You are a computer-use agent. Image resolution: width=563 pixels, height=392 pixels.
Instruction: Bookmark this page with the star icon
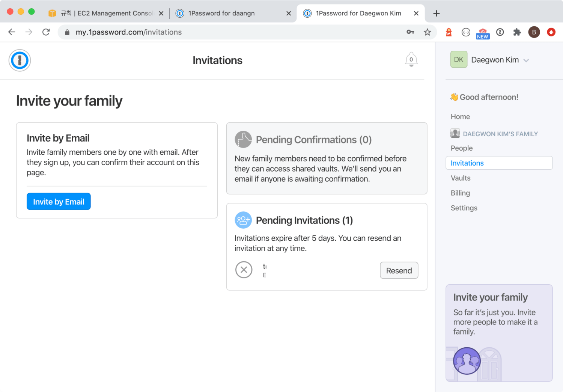427,32
